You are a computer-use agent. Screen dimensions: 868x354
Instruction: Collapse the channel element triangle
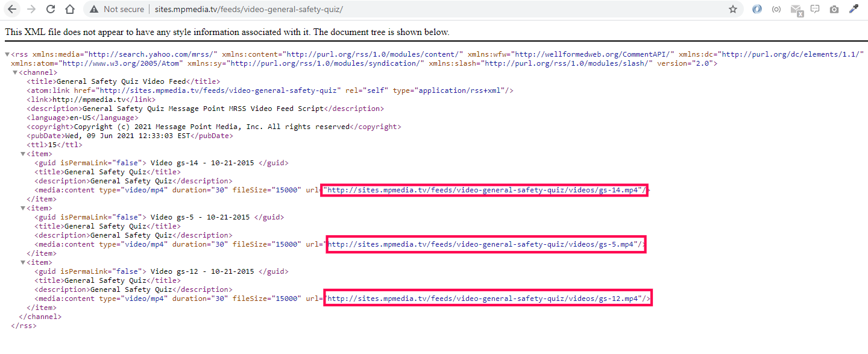[x=15, y=72]
